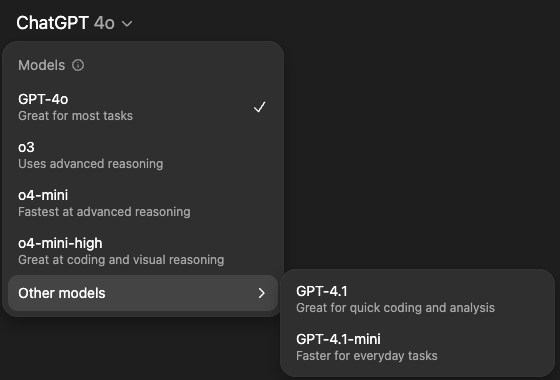Expand the Other models submenu
The image size is (560, 380).
tap(143, 293)
